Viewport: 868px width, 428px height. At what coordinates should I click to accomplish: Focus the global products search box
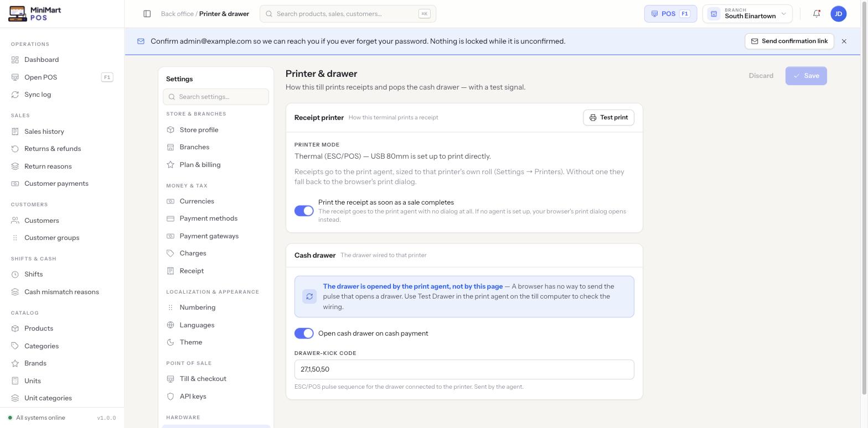(348, 14)
